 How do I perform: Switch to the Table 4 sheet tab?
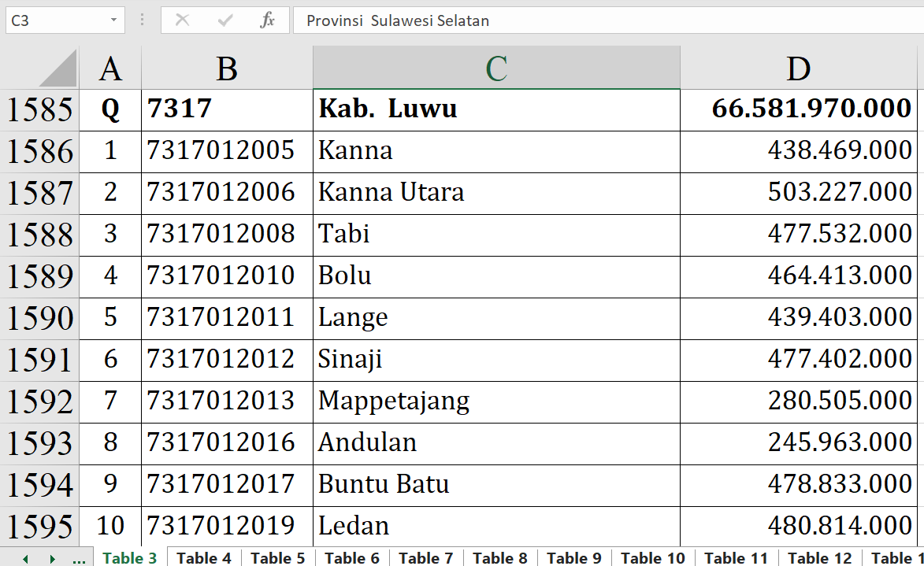click(x=204, y=558)
